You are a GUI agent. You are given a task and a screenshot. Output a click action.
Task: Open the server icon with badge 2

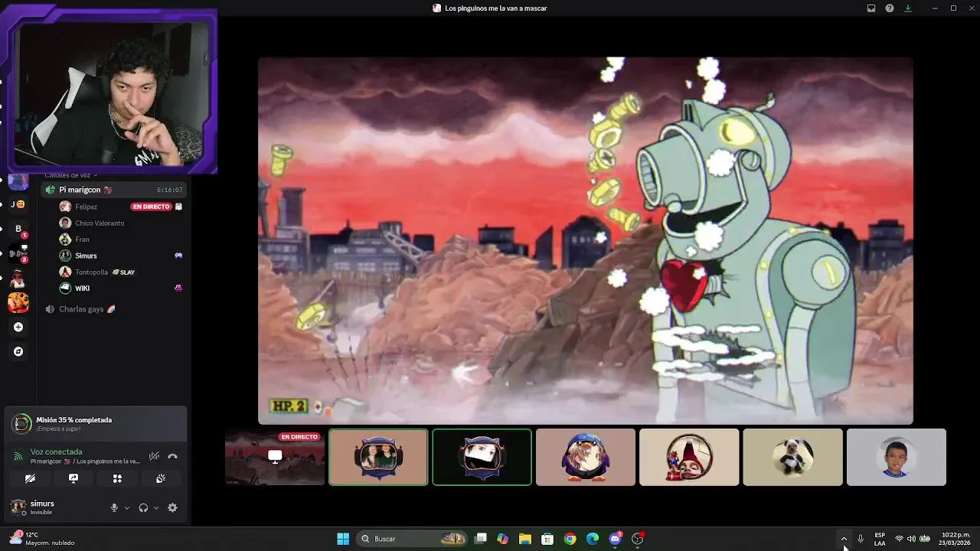click(x=18, y=253)
